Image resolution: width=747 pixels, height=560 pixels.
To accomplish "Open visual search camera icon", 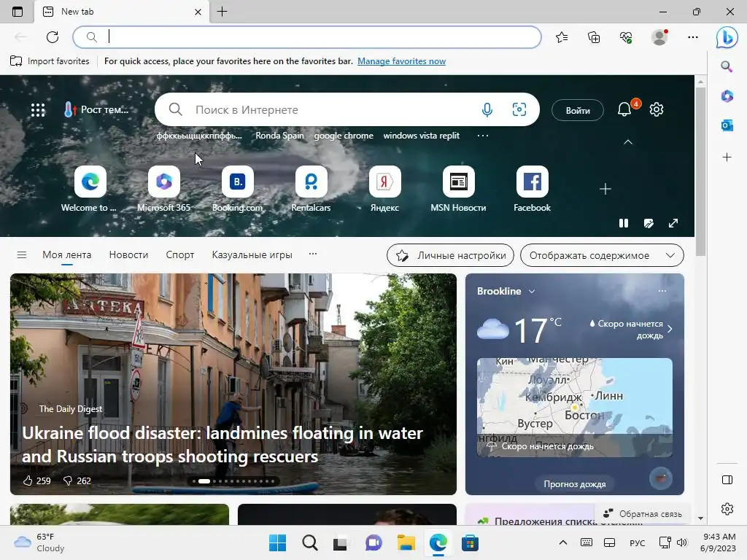I will [519, 109].
